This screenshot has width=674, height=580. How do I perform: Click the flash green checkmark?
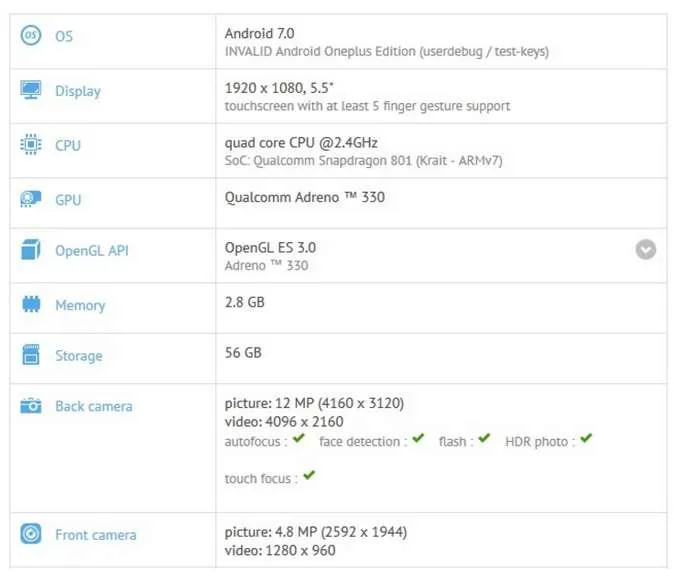click(x=484, y=439)
